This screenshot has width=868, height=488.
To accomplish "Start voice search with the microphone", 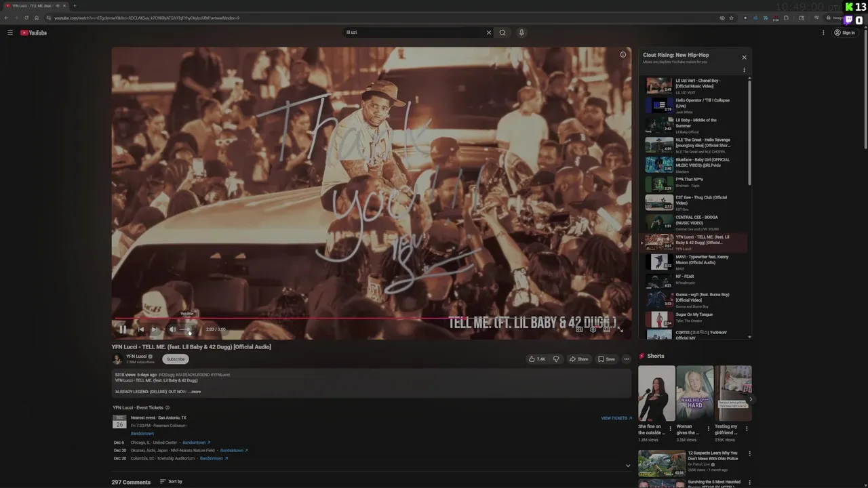I will pyautogui.click(x=521, y=33).
